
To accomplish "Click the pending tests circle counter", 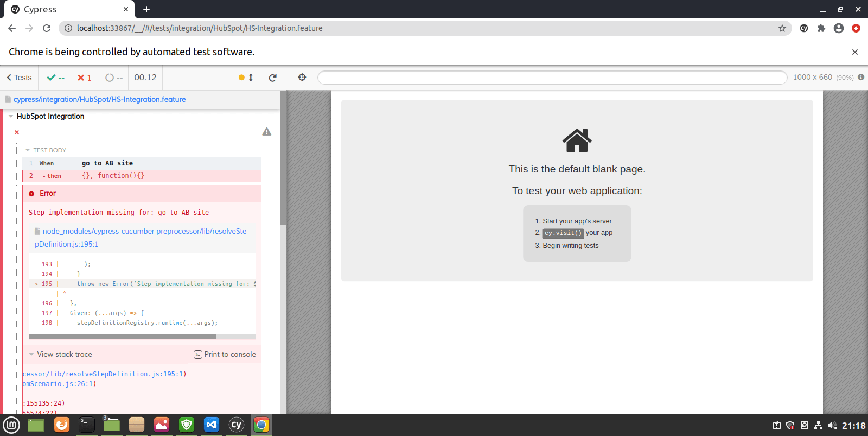I will pyautogui.click(x=114, y=78).
